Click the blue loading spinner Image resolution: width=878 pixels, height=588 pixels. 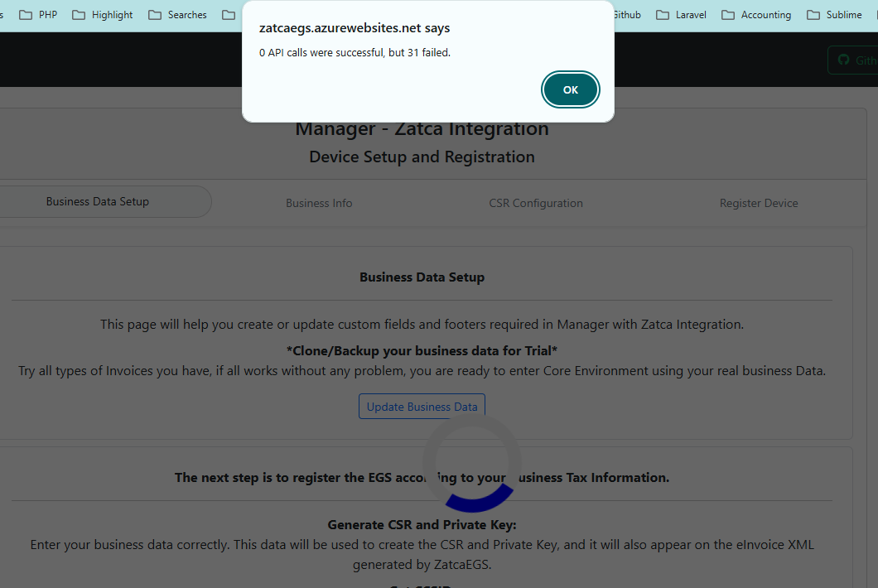pos(472,463)
